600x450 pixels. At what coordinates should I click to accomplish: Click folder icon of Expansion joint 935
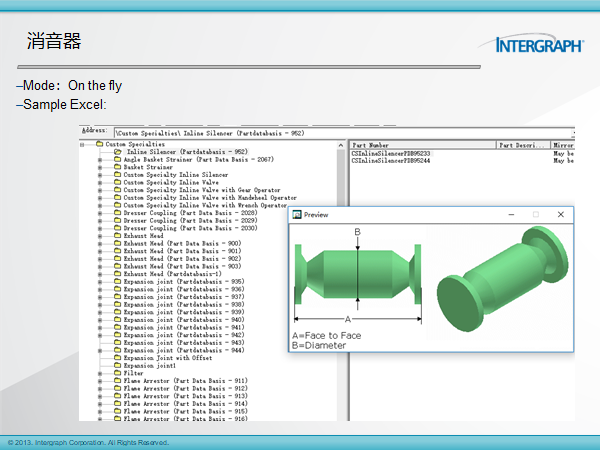pyautogui.click(x=117, y=282)
